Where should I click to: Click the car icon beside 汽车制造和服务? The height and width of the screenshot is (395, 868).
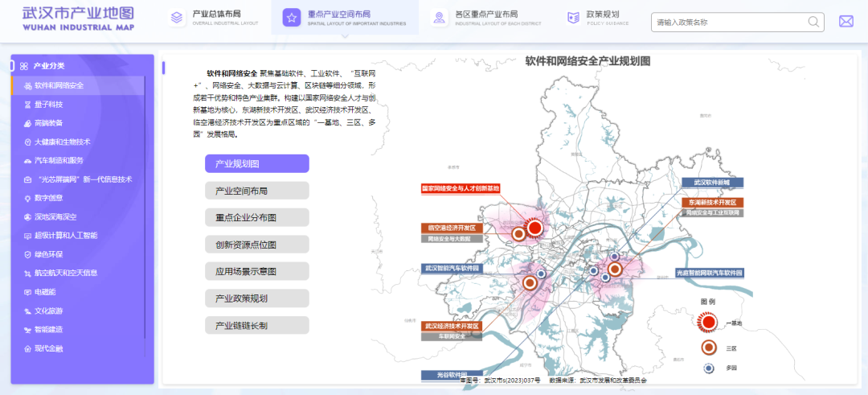tap(27, 161)
